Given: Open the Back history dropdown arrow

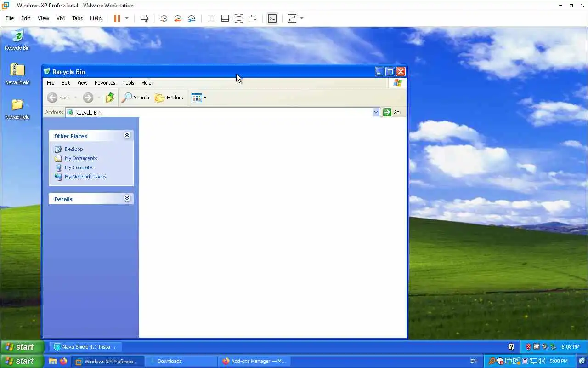Looking at the screenshot, I should 76,98.
